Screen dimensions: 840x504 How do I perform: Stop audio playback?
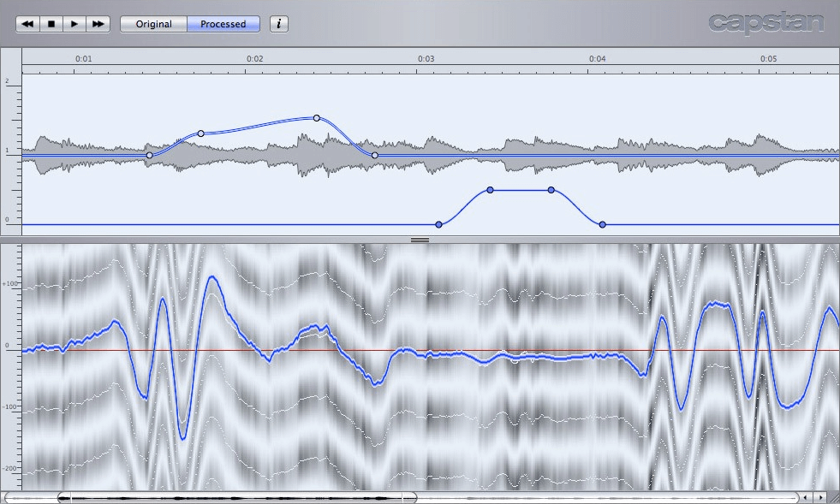[51, 24]
